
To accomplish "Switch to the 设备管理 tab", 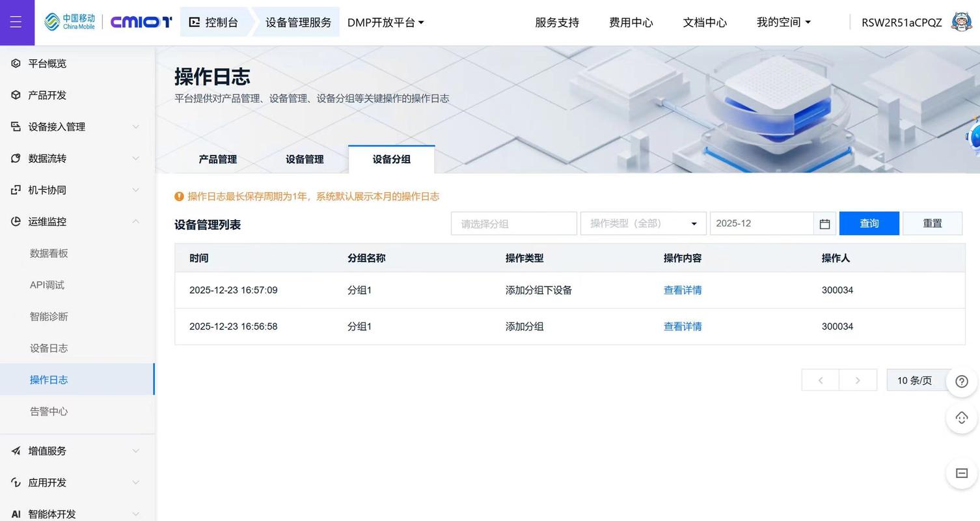I will [x=304, y=158].
